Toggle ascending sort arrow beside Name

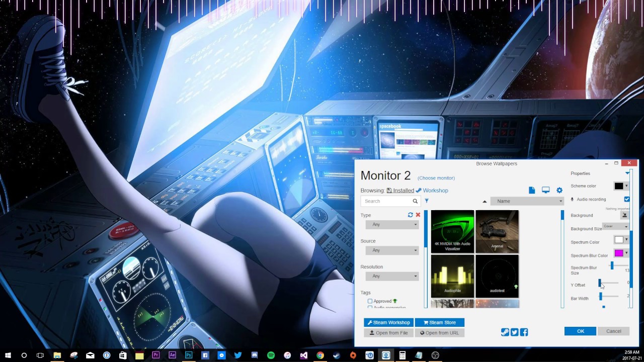point(485,201)
